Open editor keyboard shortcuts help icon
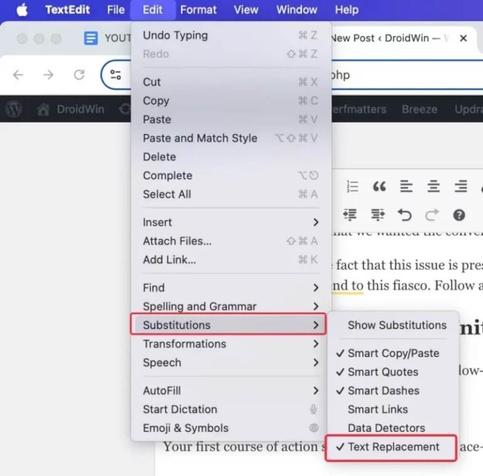Screen dimensions: 483x476 [x=459, y=215]
